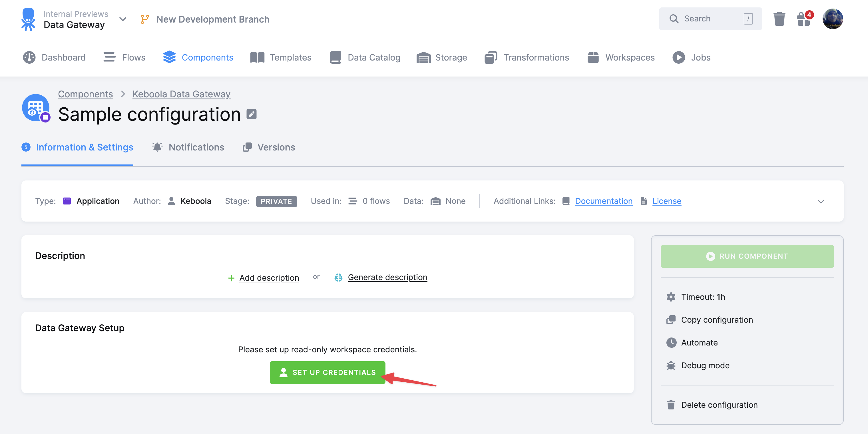Open the Versions tab
868x434 pixels.
(269, 147)
